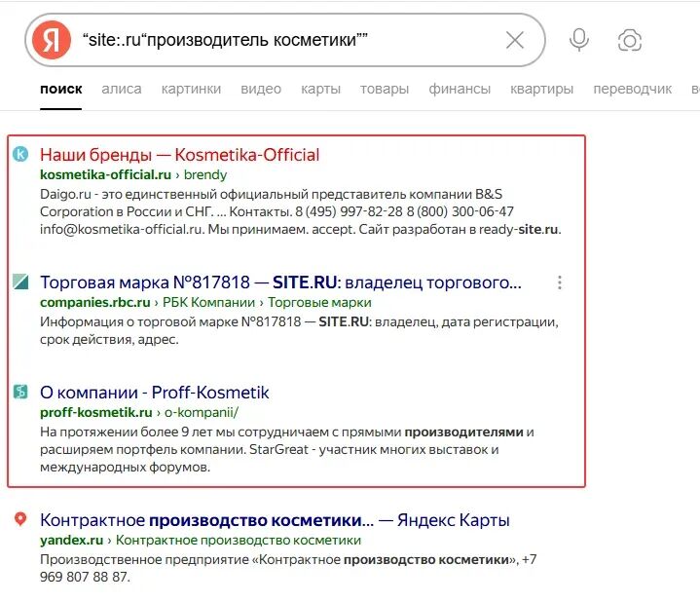
Task: Click the RBC Companies favicon
Action: 20,282
